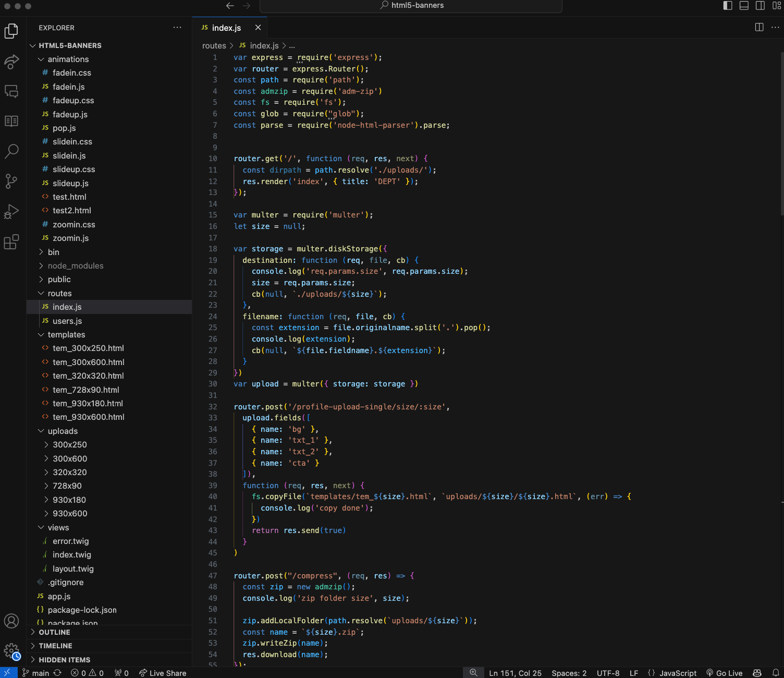Image resolution: width=784 pixels, height=678 pixels.
Task: Collapse the routes folder
Action: [109, 293]
